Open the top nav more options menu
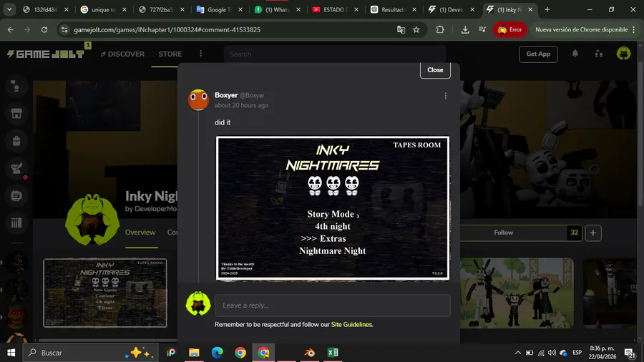Viewport: 644px width, 362px height. coord(201,54)
